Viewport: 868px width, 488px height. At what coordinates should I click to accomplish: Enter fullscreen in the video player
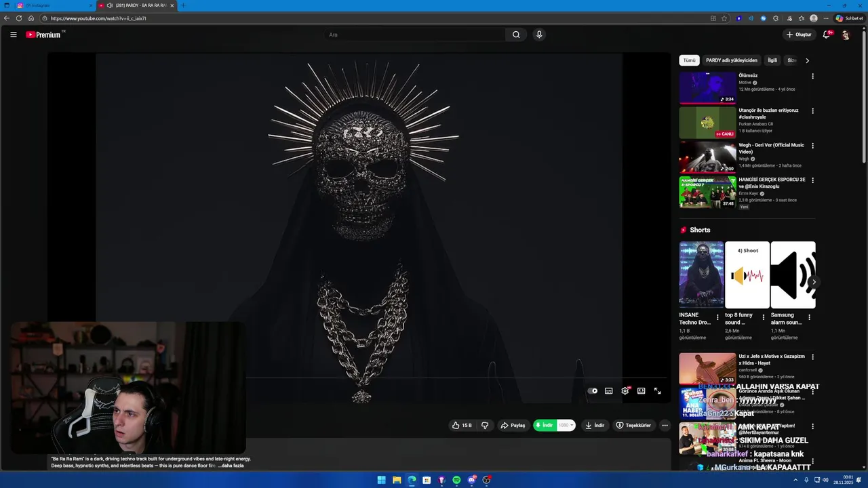pyautogui.click(x=657, y=391)
